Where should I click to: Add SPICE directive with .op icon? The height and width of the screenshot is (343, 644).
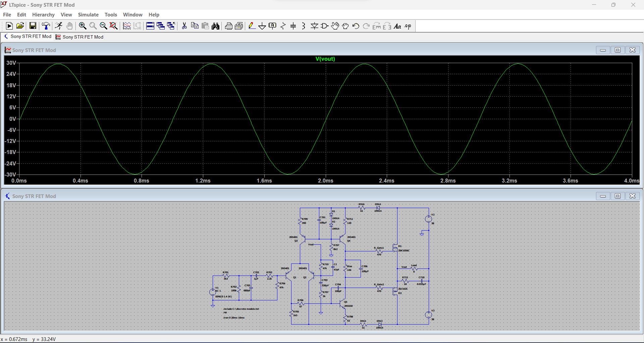coord(408,26)
